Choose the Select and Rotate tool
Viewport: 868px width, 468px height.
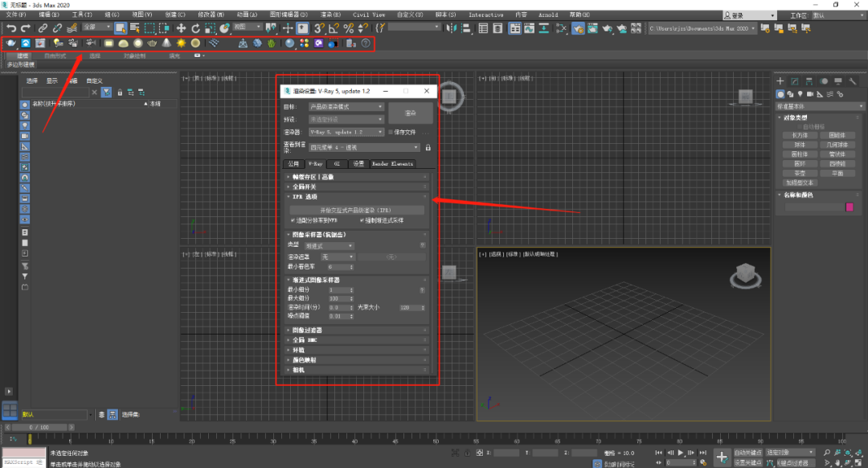(x=195, y=27)
